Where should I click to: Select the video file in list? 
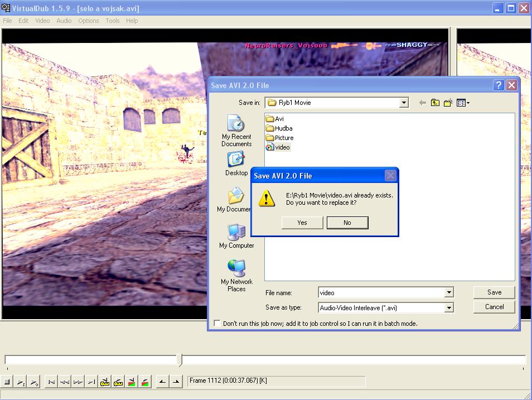(x=278, y=147)
